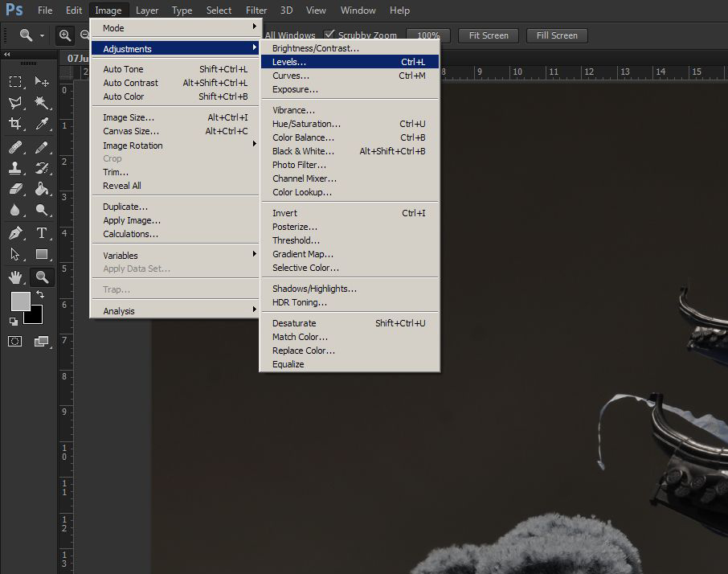Choose Desaturate command
Viewport: 728px width, 574px height.
pos(350,323)
